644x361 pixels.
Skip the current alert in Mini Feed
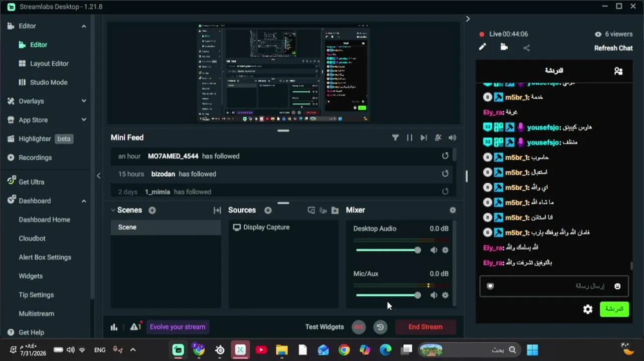424,137
